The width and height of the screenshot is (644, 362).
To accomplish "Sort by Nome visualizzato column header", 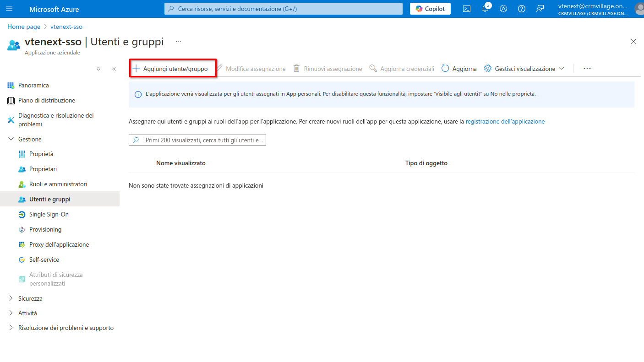I will pyautogui.click(x=181, y=163).
